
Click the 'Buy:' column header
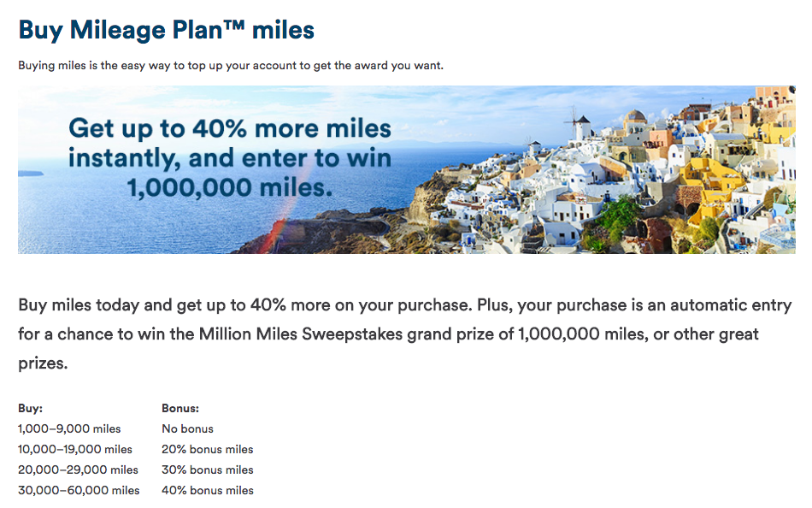tap(30, 409)
